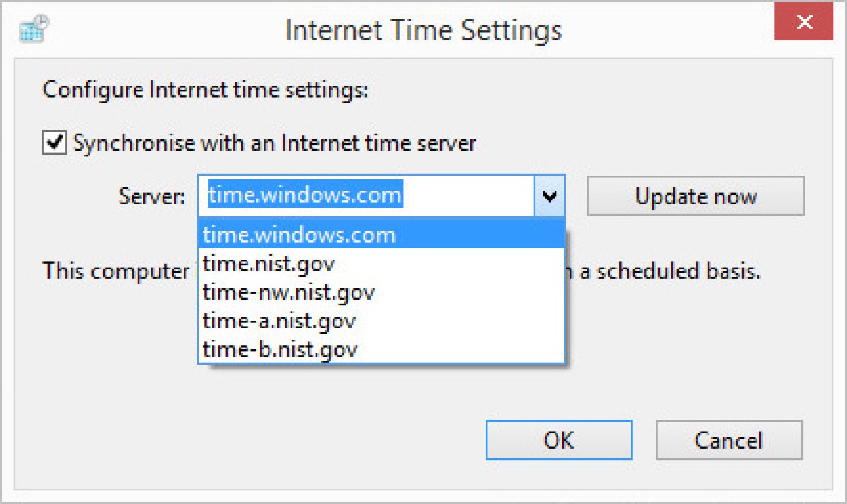Click the 'Server:' field label
This screenshot has height=504, width=847.
151,196
